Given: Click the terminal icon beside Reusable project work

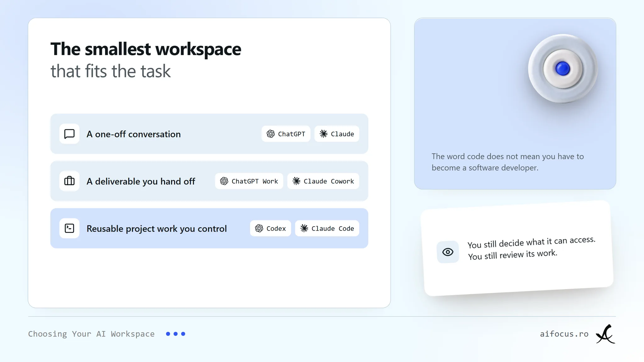Looking at the screenshot, I should 69,228.
